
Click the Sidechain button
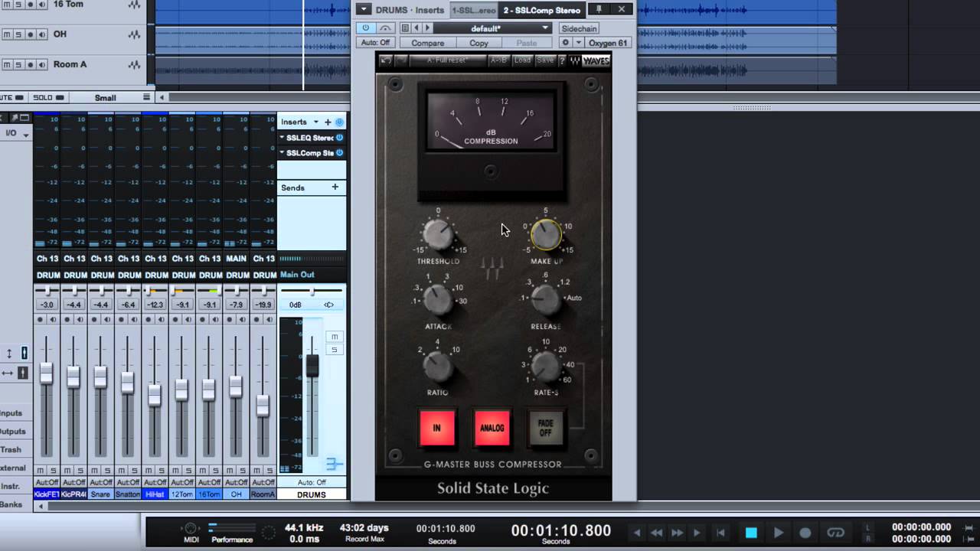(x=578, y=28)
